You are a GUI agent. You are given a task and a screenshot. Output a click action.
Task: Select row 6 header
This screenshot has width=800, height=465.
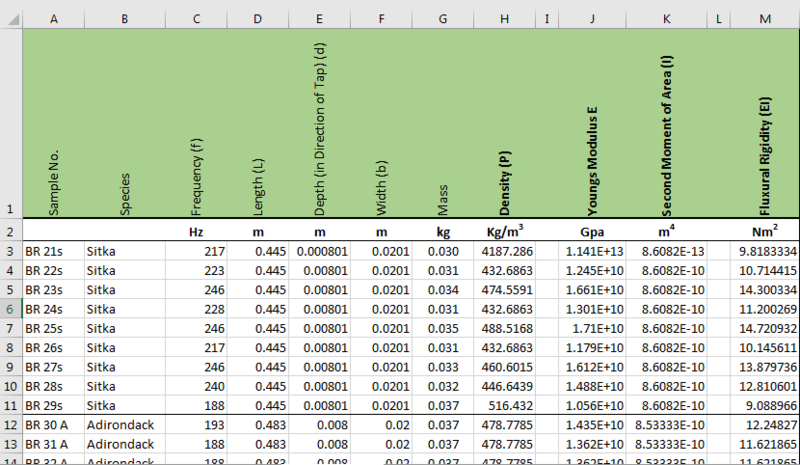click(11, 309)
